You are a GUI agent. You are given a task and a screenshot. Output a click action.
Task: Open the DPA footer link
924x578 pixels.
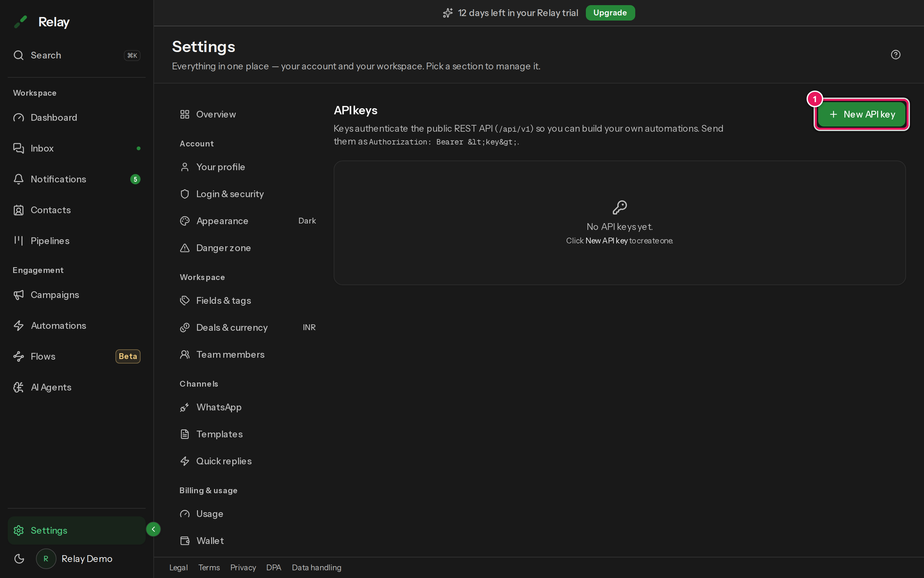pos(274,568)
